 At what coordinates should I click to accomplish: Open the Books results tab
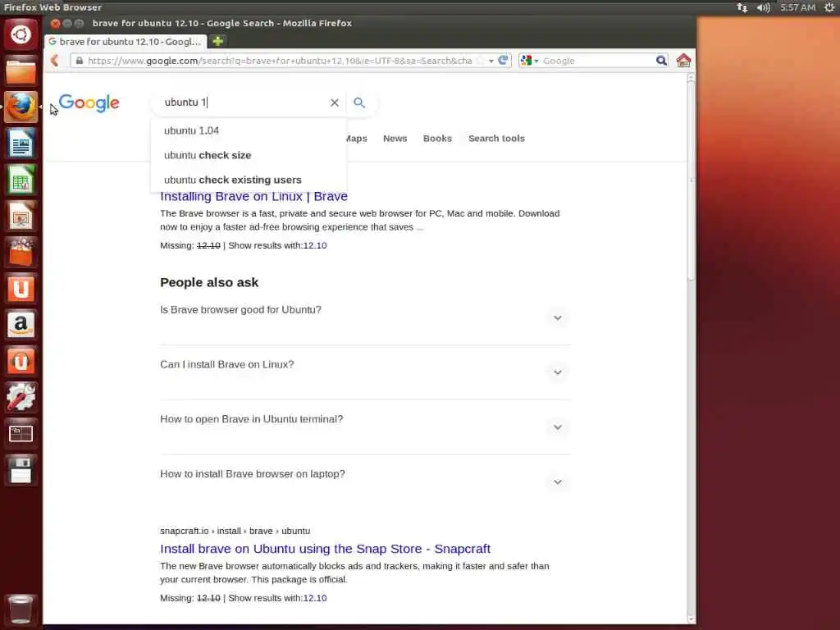coord(437,138)
